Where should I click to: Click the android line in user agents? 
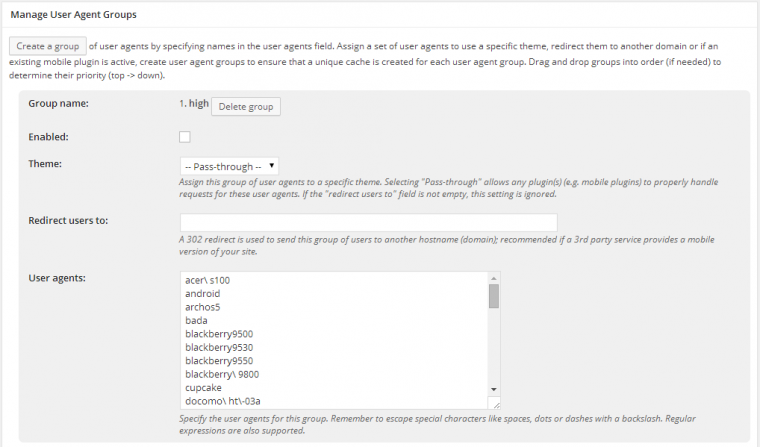pyautogui.click(x=203, y=294)
